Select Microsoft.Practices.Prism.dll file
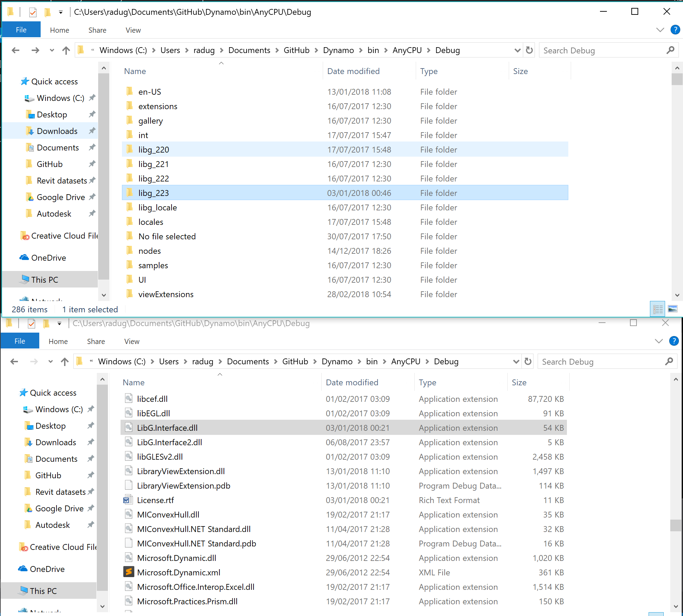This screenshot has width=683, height=616. coord(344,601)
